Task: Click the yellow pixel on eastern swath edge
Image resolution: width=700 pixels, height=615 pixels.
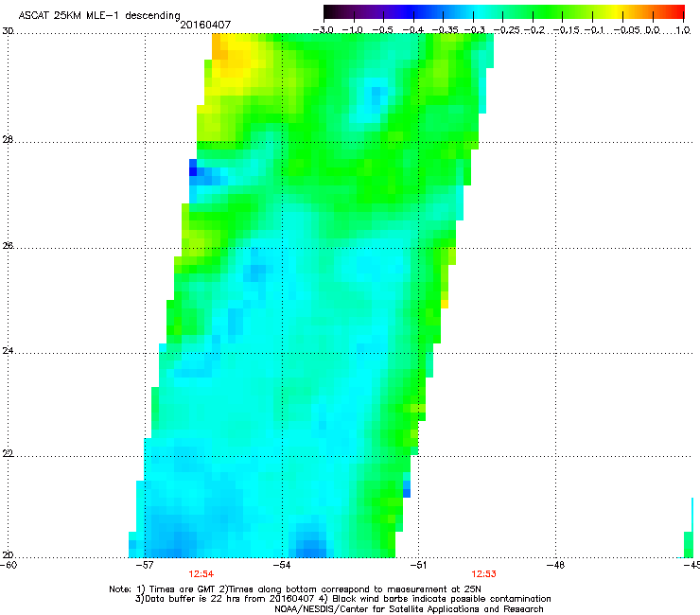Action: pyautogui.click(x=445, y=304)
